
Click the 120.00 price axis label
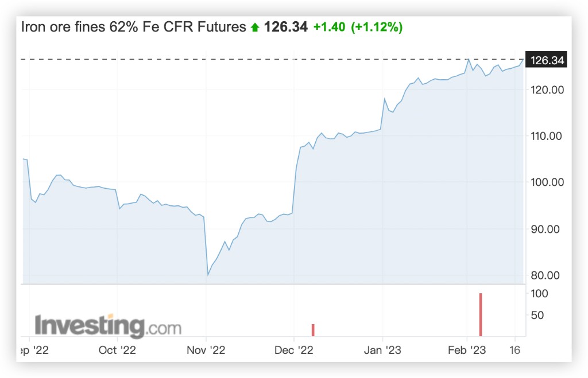(x=547, y=90)
